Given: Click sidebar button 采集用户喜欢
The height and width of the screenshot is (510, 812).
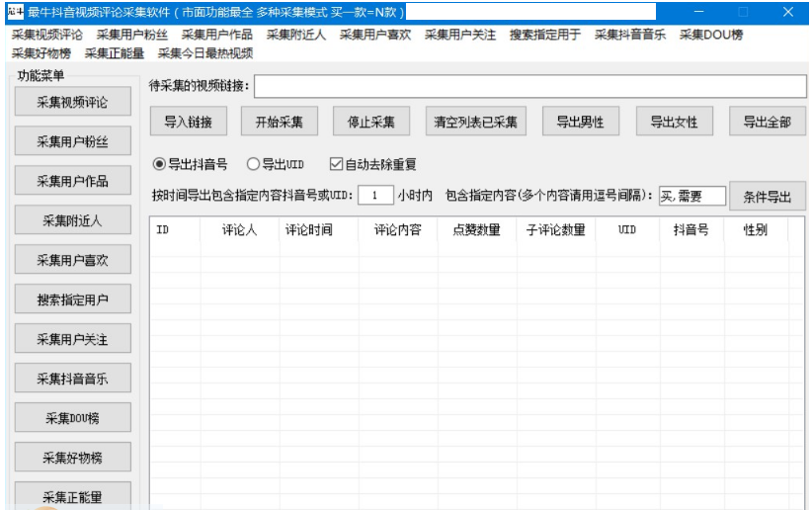Looking at the screenshot, I should (x=72, y=259).
